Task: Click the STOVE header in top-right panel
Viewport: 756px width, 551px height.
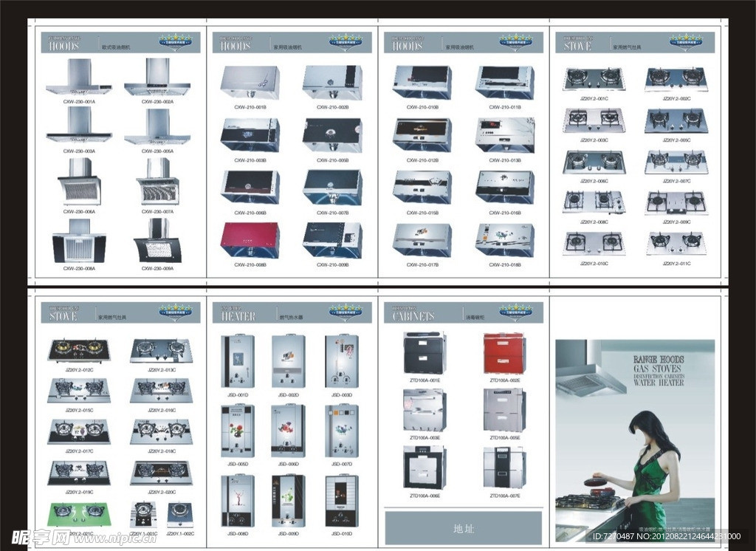Action: point(577,46)
